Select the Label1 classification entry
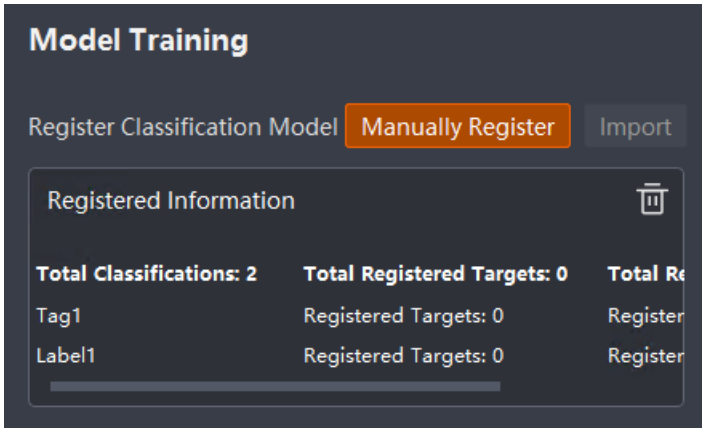The height and width of the screenshot is (430, 706). point(66,355)
